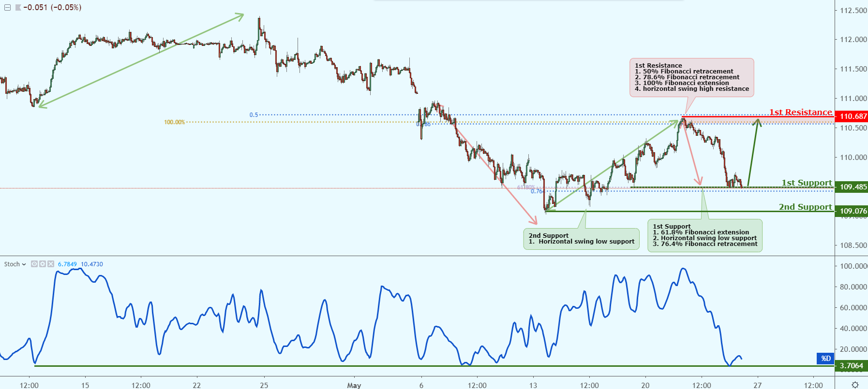Screen dimensions: 868x389
Task: Select the 1st Resistance annotation callout
Action: pyautogui.click(x=692, y=77)
